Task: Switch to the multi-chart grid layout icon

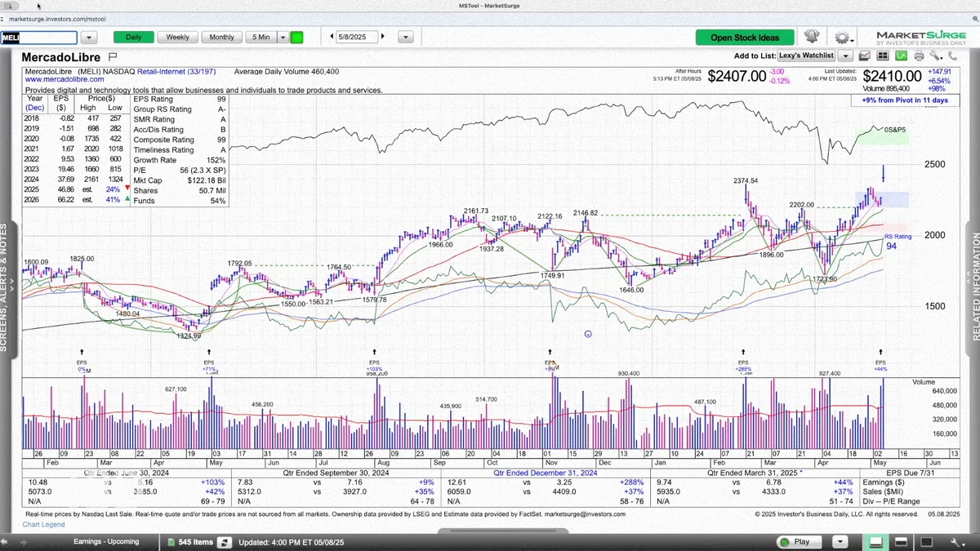Action: tap(883, 56)
